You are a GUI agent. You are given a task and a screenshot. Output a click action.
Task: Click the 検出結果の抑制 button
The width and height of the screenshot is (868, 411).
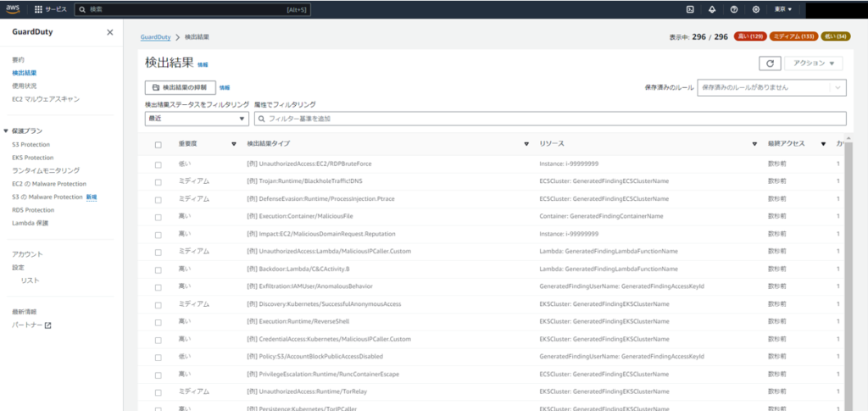[x=180, y=87]
